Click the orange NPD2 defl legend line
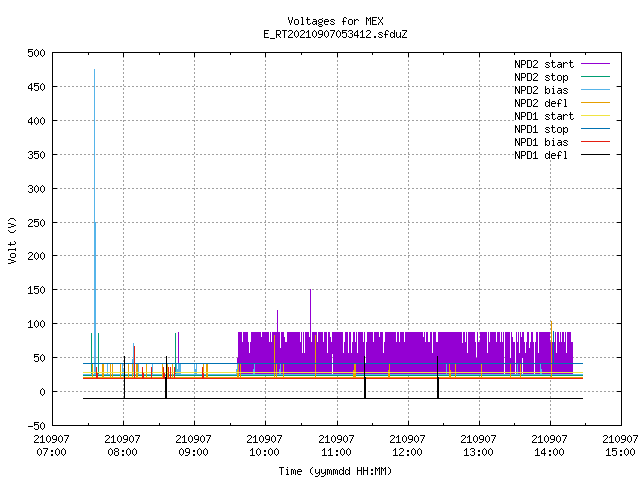The image size is (640, 480). point(595,103)
